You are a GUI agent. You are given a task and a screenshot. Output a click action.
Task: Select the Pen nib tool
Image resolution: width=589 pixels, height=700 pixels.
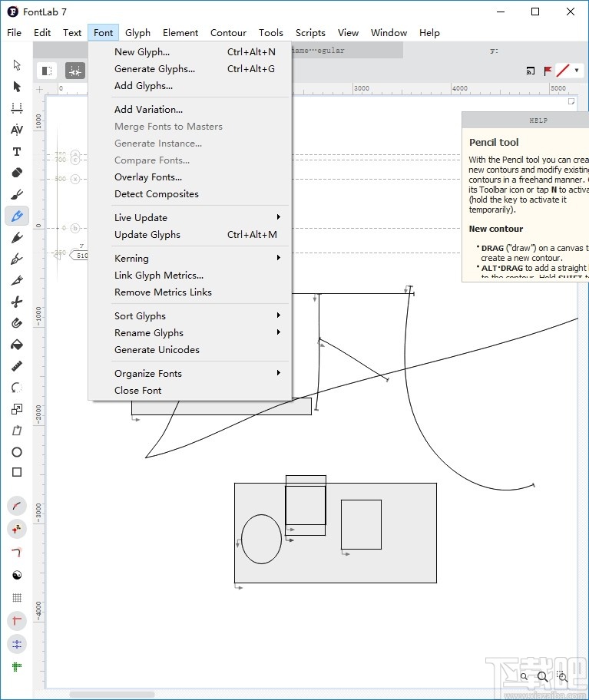pyautogui.click(x=17, y=259)
